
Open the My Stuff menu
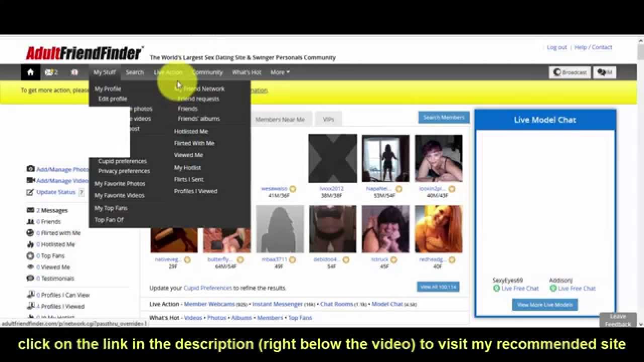[105, 72]
